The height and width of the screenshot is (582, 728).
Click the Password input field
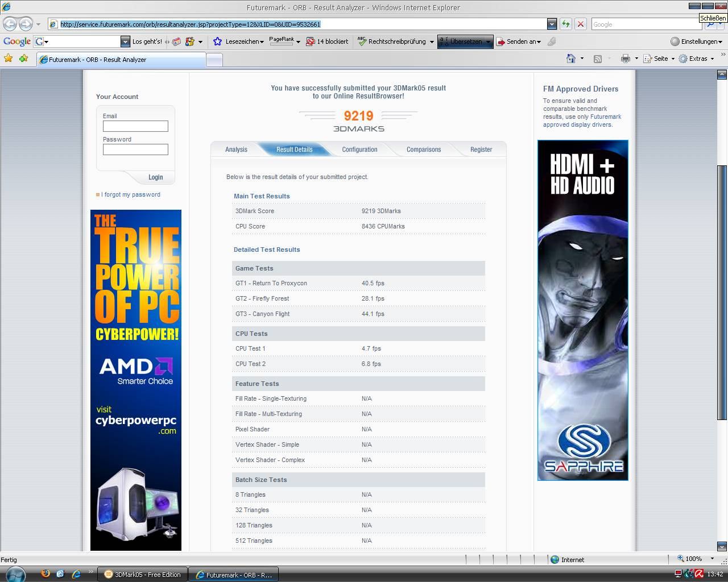[x=135, y=149]
